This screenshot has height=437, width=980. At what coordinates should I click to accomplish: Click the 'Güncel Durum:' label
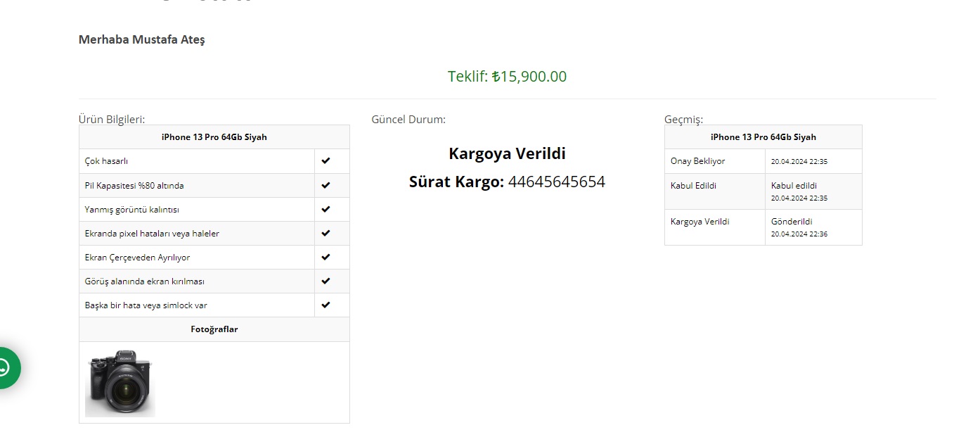408,119
